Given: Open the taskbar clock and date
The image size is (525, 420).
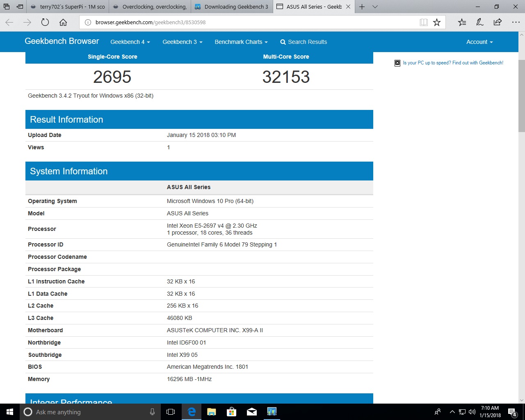Looking at the screenshot, I should [x=490, y=412].
